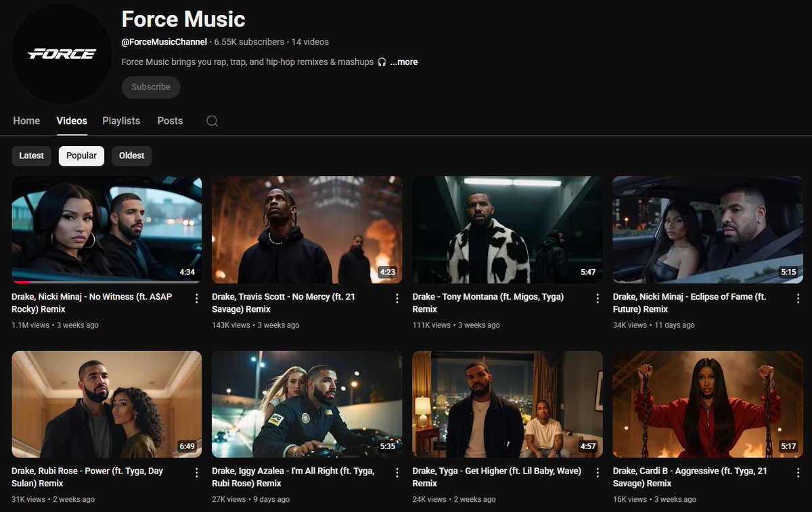Screen dimensions: 812x512
Task: Click the 31K views text
Action: pyautogui.click(x=28, y=500)
